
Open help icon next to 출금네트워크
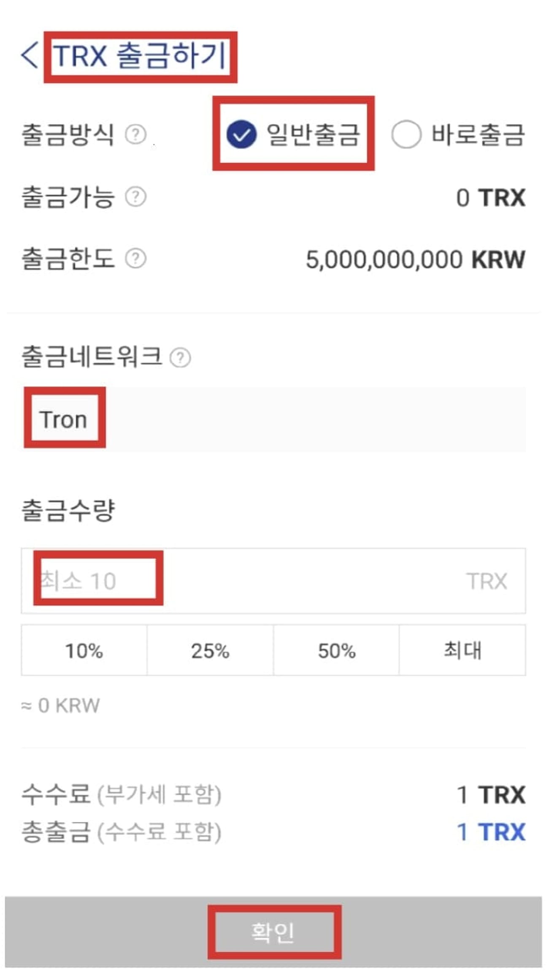[x=180, y=358]
